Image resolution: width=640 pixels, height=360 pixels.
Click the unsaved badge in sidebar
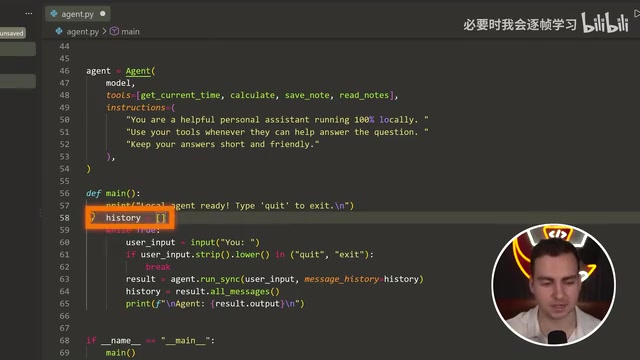(12, 33)
